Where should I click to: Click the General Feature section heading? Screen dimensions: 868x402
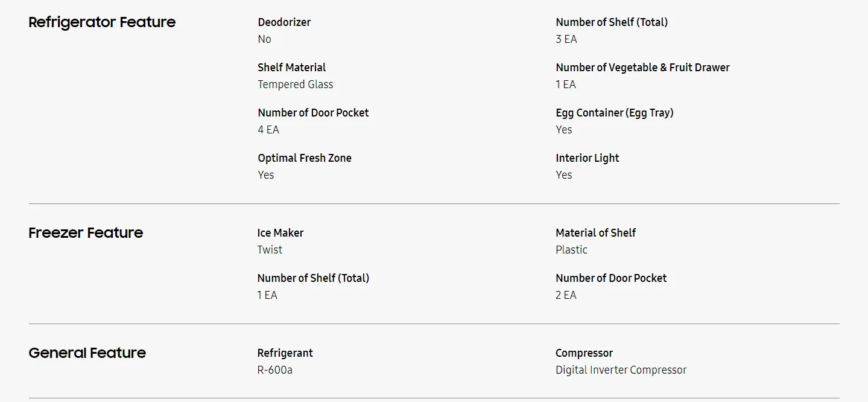[x=87, y=353]
